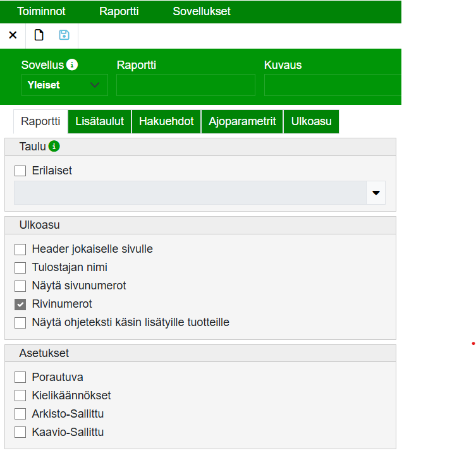
Task: Open the Sovellukset menu
Action: [x=202, y=11]
